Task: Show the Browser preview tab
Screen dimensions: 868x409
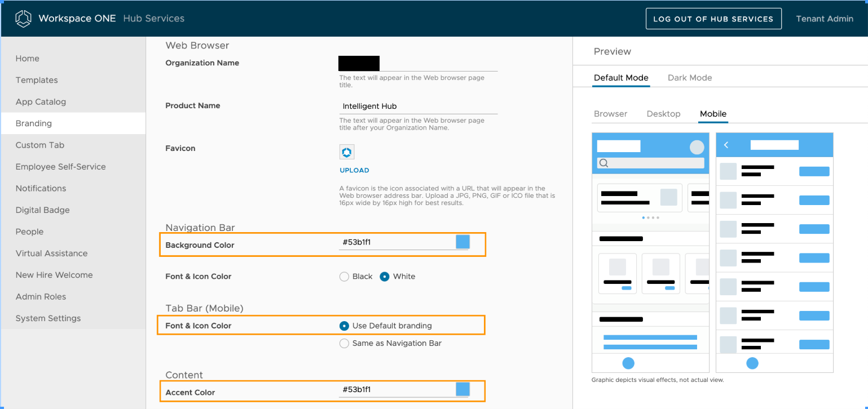Action: point(610,114)
